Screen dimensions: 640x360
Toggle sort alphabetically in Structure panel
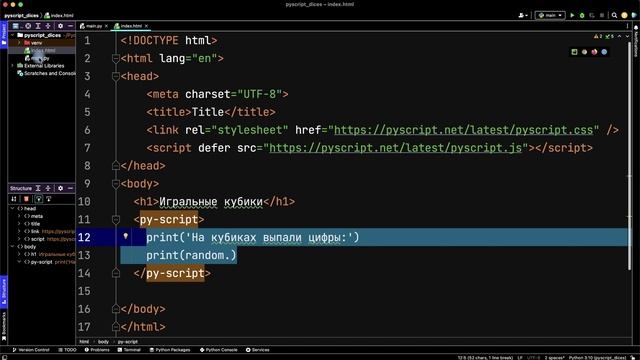14,199
